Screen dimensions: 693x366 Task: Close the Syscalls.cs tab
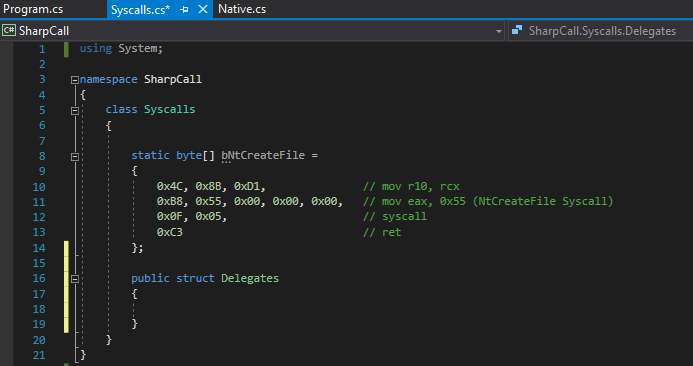(203, 9)
